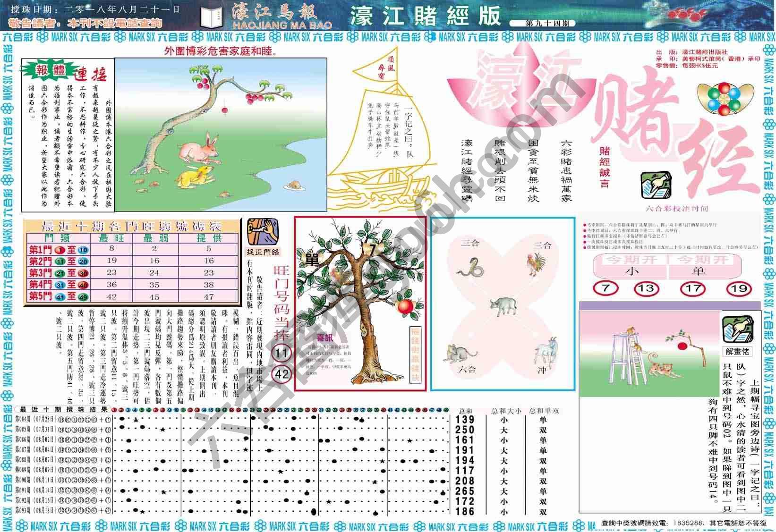Click the 總和 value 186
Screen dimensions: 776x532
pyautogui.click(x=465, y=511)
